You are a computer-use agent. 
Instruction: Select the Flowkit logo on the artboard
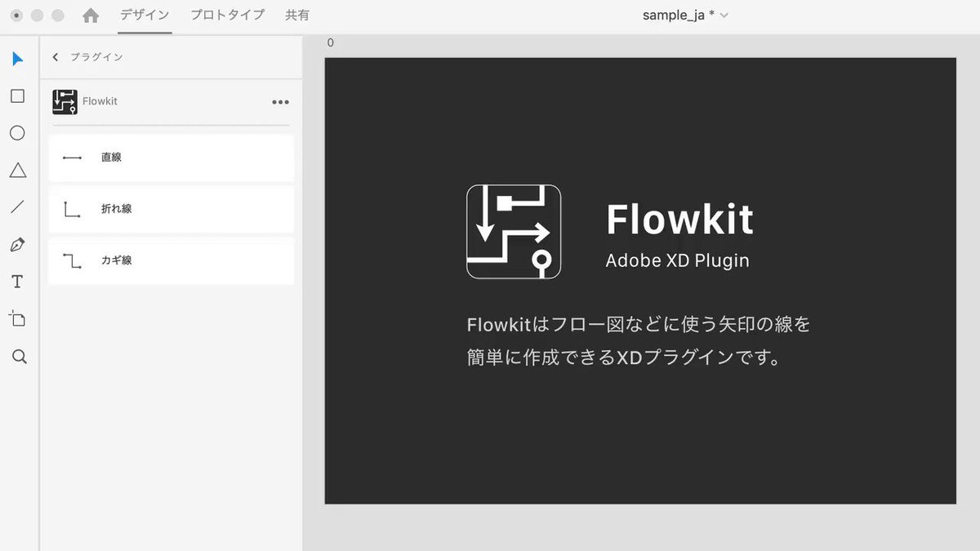(514, 232)
